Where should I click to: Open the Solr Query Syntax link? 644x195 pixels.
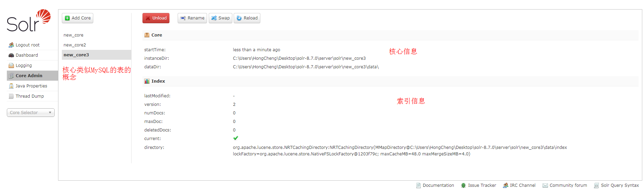pos(616,185)
